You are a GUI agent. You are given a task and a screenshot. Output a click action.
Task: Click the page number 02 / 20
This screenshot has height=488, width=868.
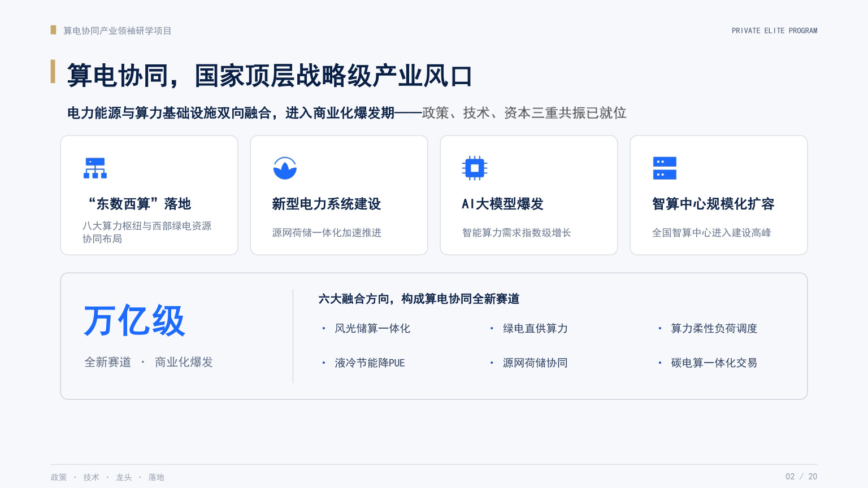point(801,477)
